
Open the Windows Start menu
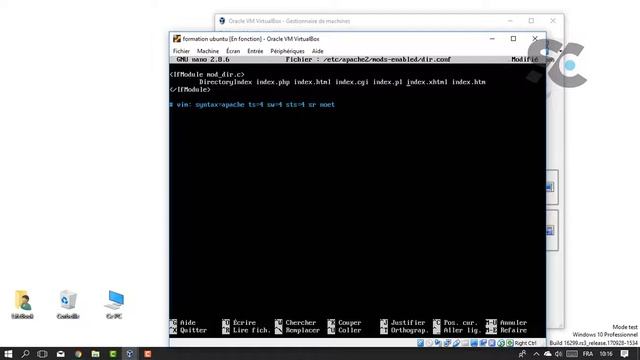coord(8,354)
